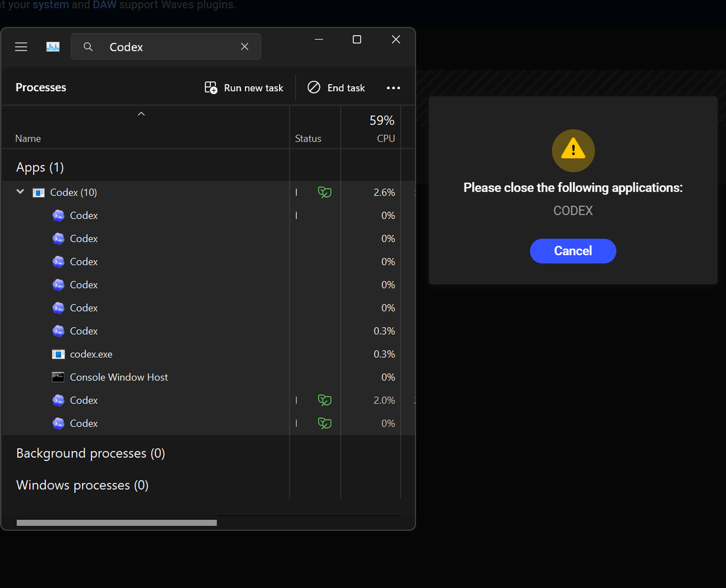
Task: Click the Task Manager performance graph app icon
Action: point(53,47)
